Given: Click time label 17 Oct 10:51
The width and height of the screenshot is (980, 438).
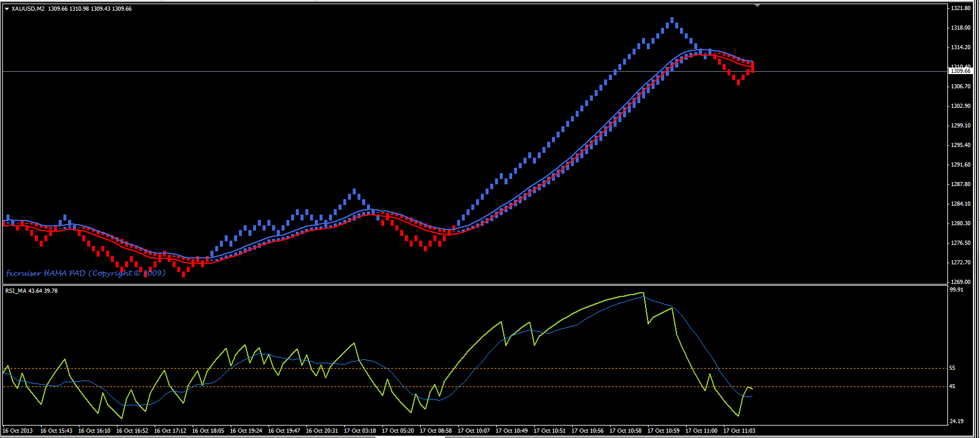Looking at the screenshot, I should point(550,431).
